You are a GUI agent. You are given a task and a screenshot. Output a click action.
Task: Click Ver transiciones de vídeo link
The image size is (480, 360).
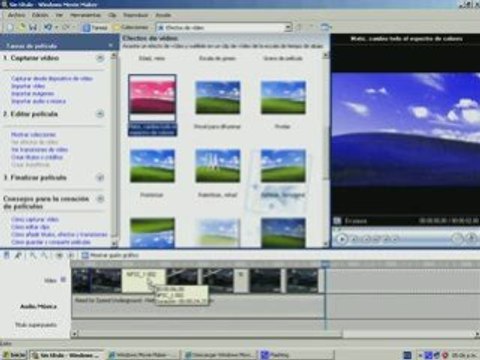tap(39, 150)
